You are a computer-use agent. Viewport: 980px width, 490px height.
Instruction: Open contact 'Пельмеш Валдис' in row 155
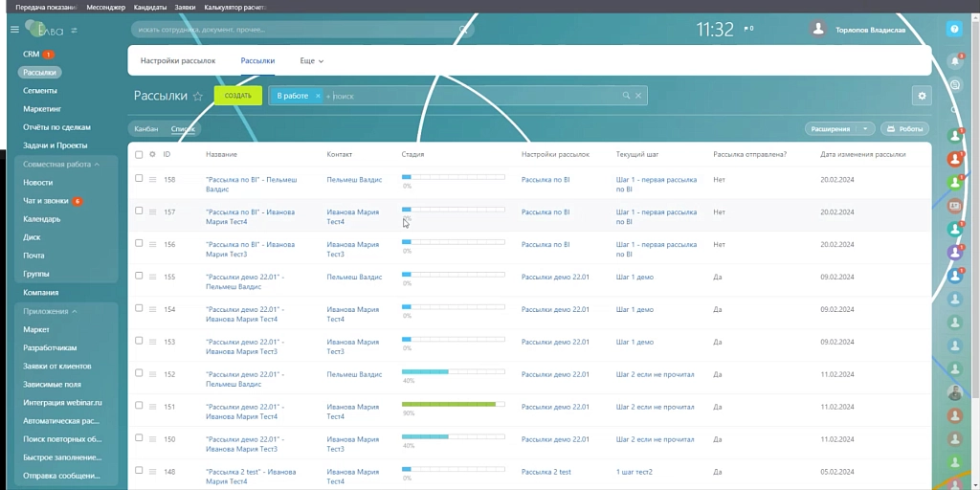[354, 277]
